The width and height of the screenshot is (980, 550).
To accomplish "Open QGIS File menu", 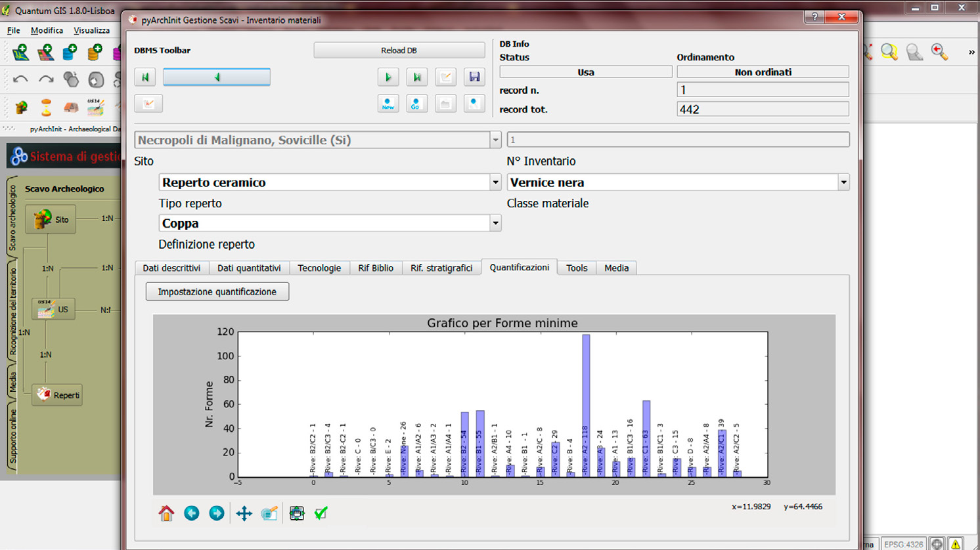I will pyautogui.click(x=13, y=30).
